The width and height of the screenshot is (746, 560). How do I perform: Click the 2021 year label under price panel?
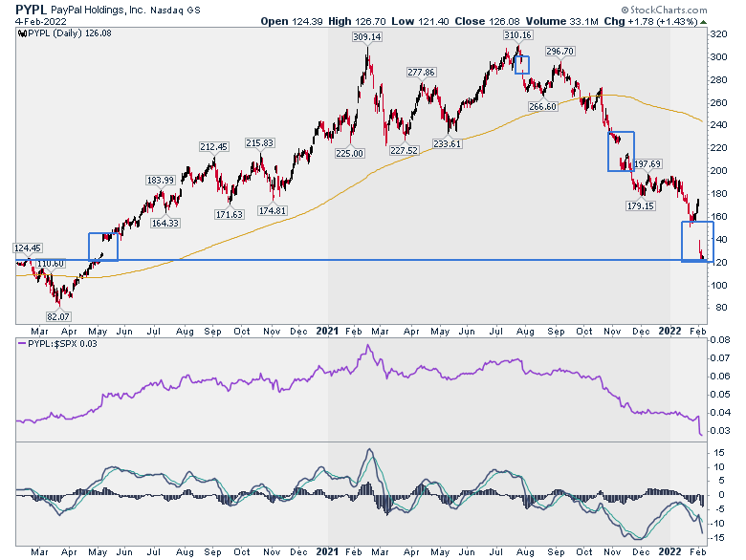click(x=327, y=331)
